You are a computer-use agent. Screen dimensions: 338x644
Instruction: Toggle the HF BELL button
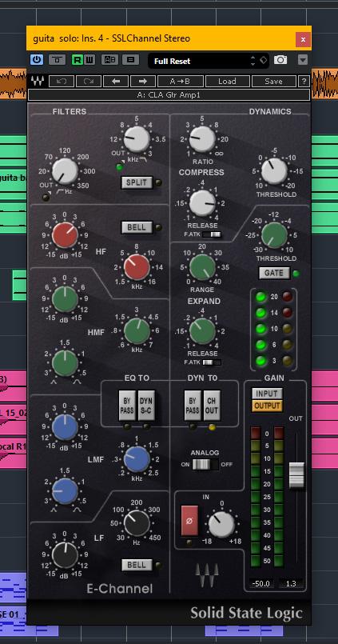pyautogui.click(x=137, y=227)
